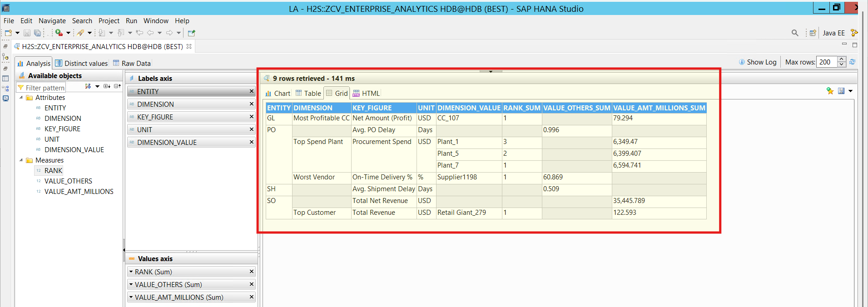Open the Navigate menu
This screenshot has height=307, width=868.
tap(52, 21)
